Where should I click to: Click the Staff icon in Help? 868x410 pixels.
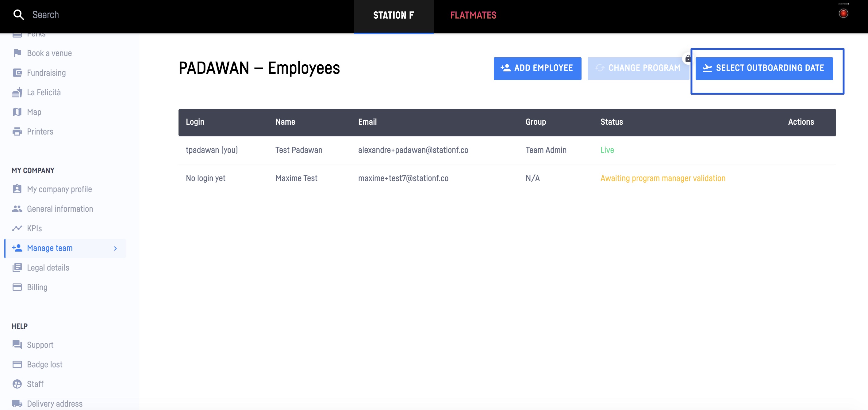[17, 384]
